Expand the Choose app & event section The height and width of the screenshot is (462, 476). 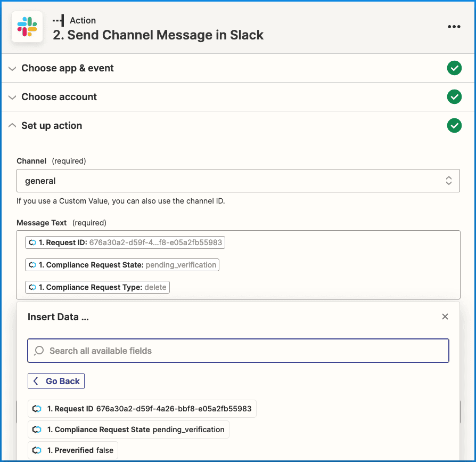coord(67,68)
